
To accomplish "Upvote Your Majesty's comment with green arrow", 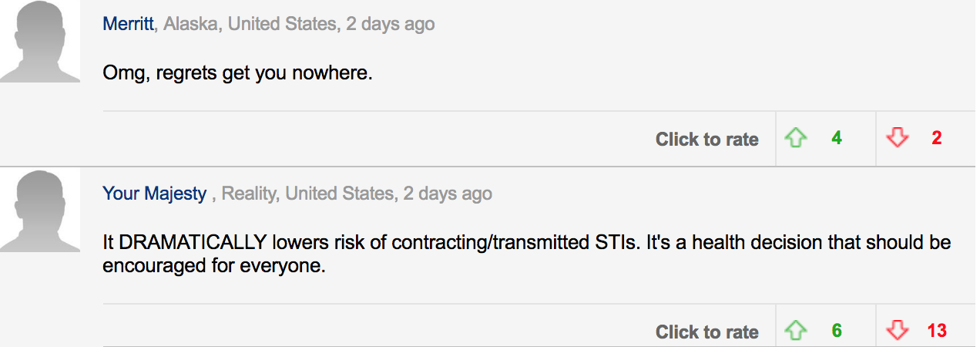I will 795,332.
